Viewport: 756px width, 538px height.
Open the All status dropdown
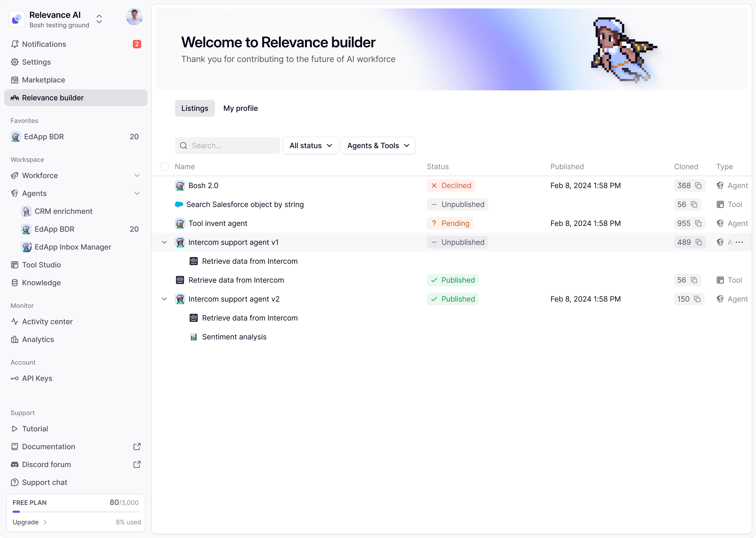pos(310,146)
